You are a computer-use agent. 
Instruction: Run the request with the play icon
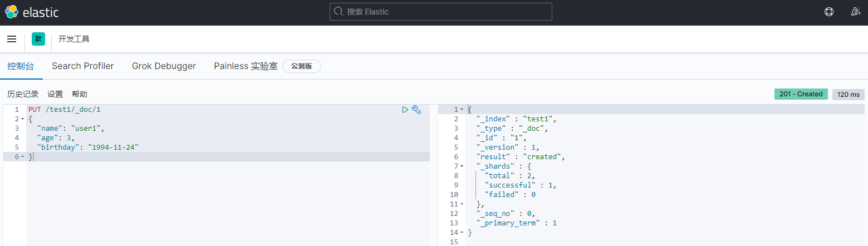pyautogui.click(x=405, y=110)
